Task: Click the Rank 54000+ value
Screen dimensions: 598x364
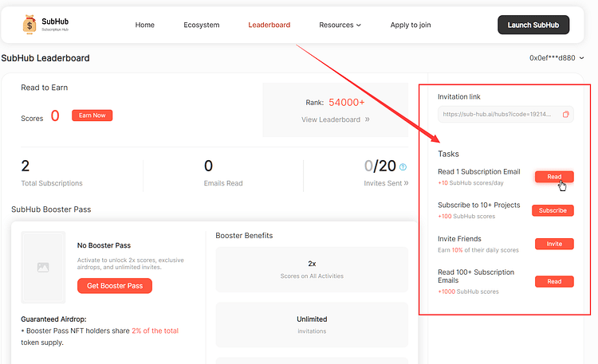Action: (x=346, y=103)
